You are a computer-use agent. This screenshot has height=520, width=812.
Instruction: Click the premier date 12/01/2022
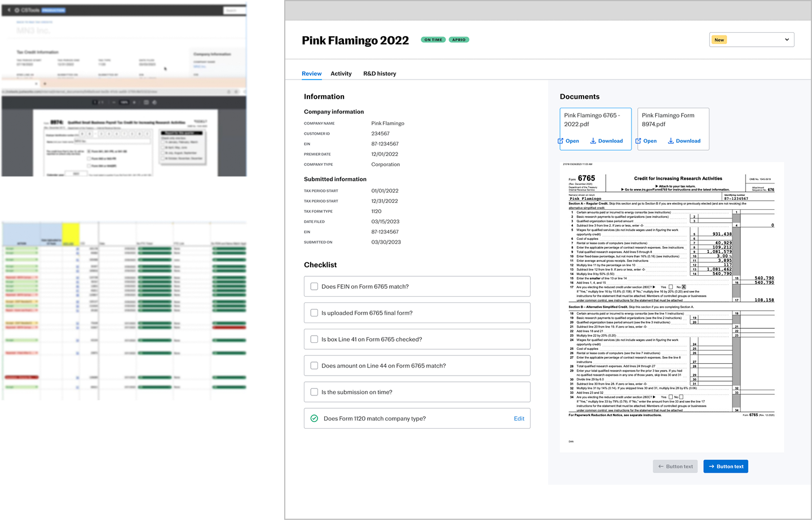tap(385, 154)
